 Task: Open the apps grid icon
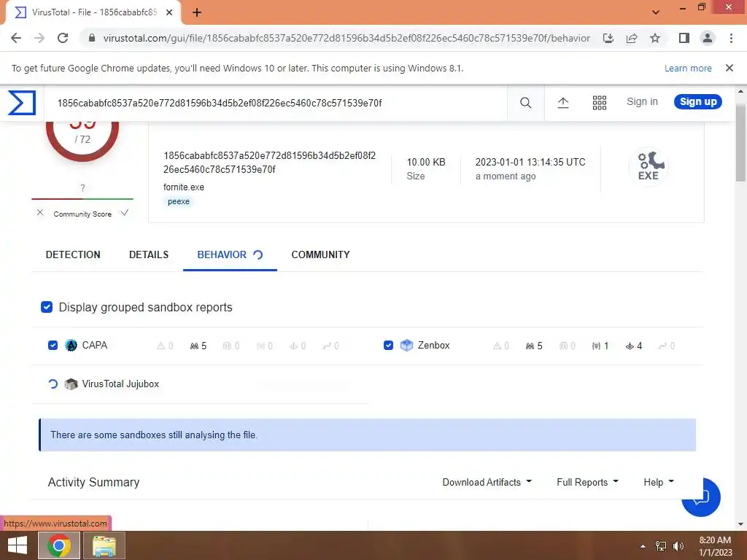(x=600, y=102)
